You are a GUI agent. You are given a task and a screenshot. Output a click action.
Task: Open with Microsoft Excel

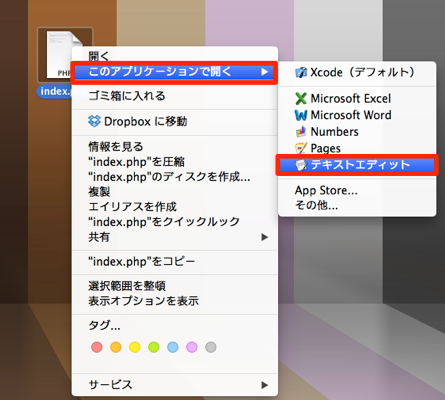(357, 99)
